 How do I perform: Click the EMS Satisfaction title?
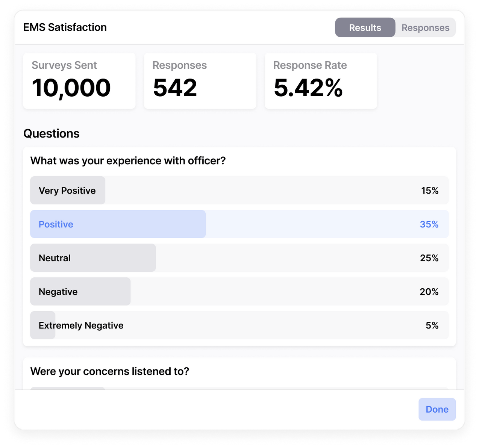(x=65, y=27)
